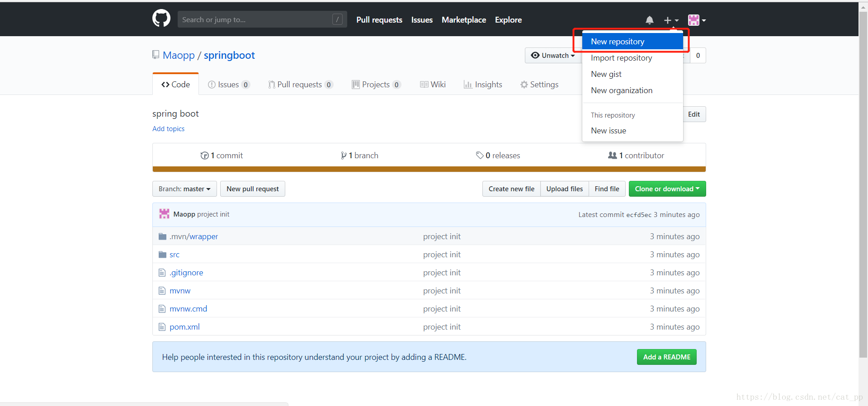Click the releases tag icon
Image resolution: width=868 pixels, height=406 pixels.
(x=480, y=156)
